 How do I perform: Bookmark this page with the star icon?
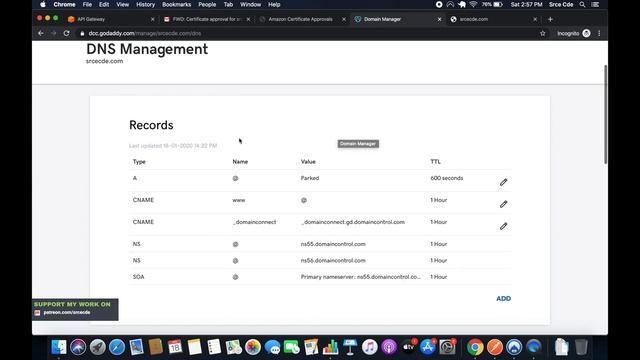pos(542,33)
